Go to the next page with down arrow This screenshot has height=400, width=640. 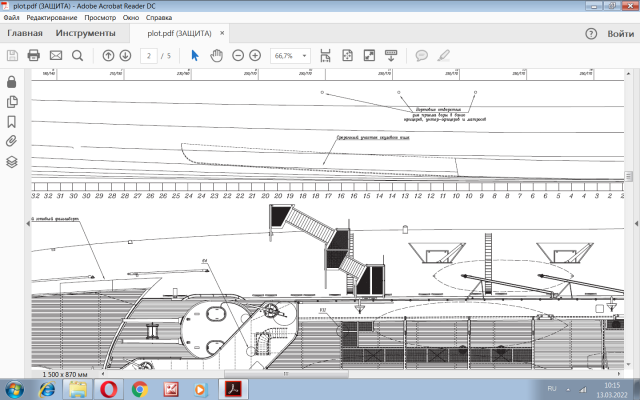tap(125, 55)
